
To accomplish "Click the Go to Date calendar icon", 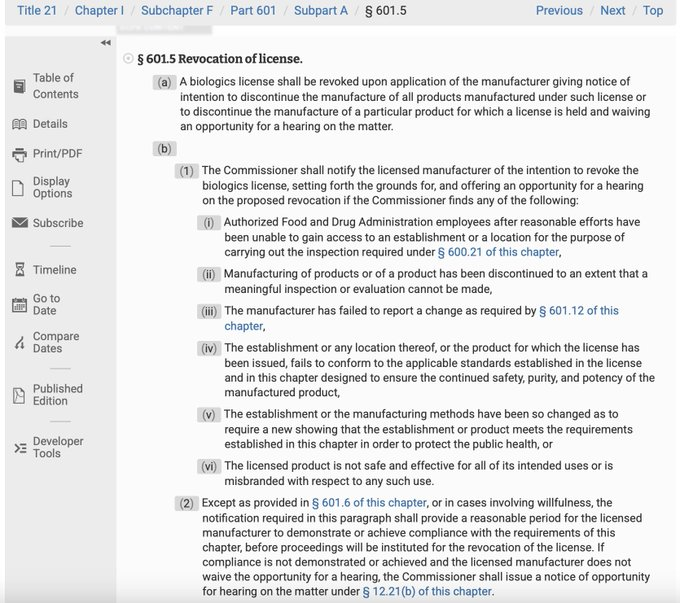I will click(19, 305).
